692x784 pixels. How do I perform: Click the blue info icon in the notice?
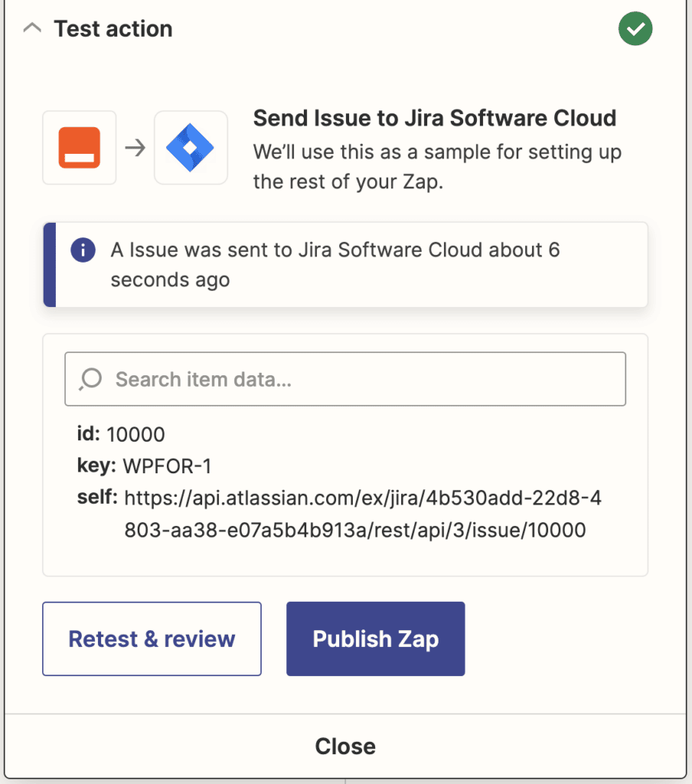pos(83,250)
